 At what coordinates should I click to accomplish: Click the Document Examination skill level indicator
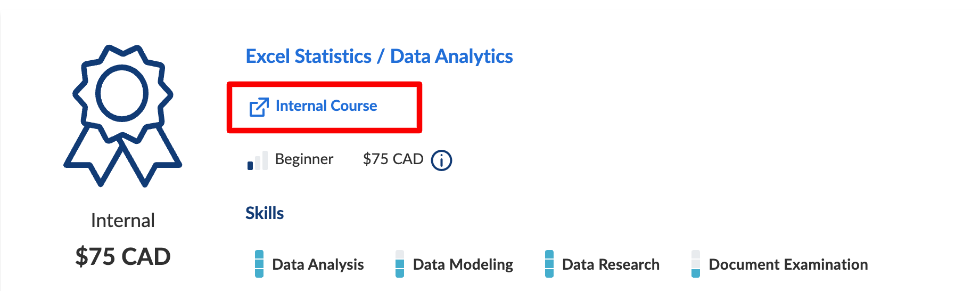pos(696,264)
